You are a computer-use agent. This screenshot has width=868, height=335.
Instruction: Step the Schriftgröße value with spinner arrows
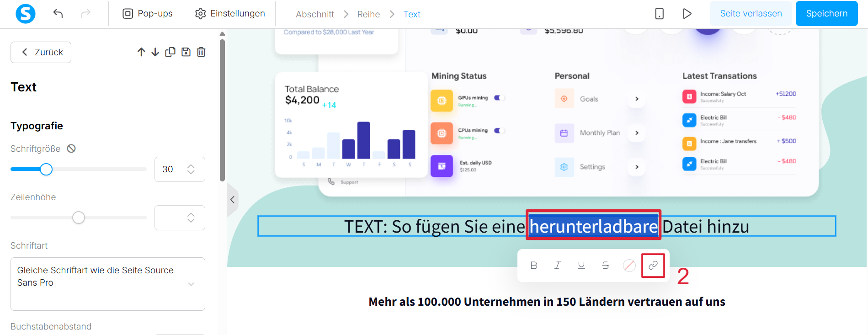(191, 169)
